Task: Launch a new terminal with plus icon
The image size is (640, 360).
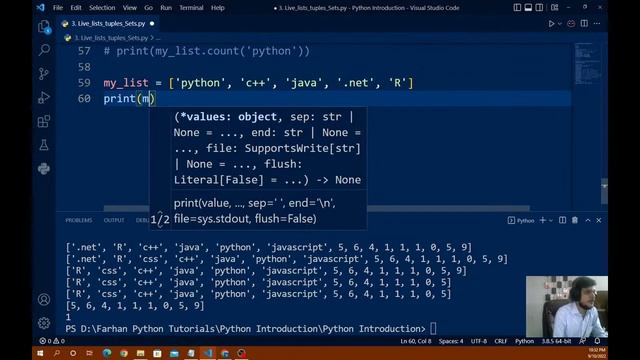Action: click(542, 220)
